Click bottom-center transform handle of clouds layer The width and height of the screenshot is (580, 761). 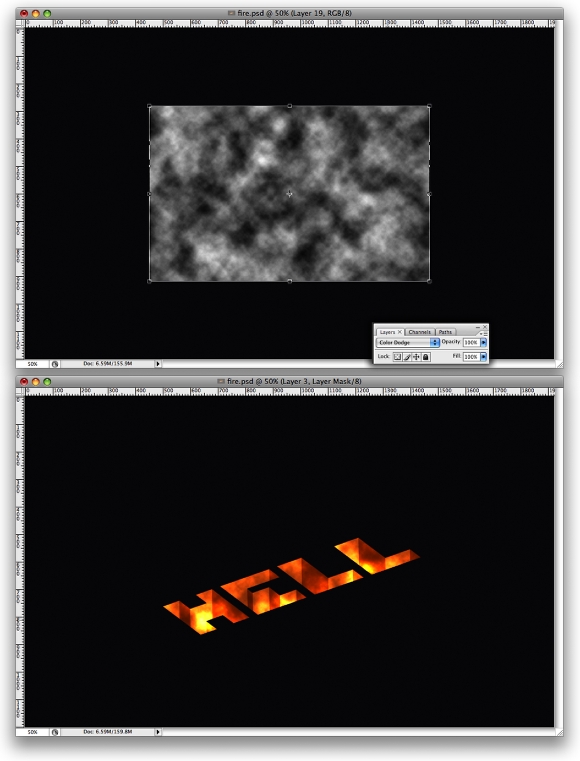[290, 281]
